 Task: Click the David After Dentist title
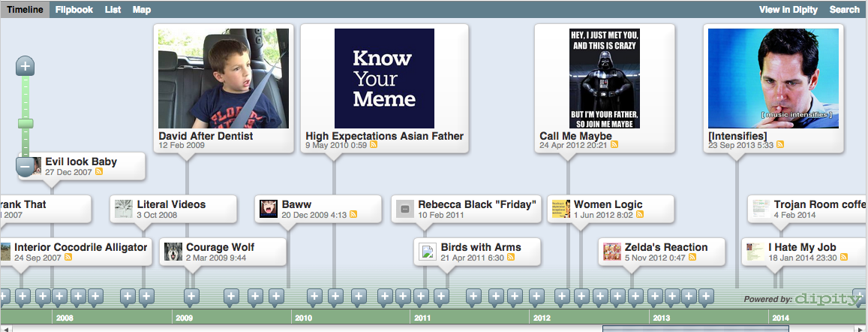[206, 136]
